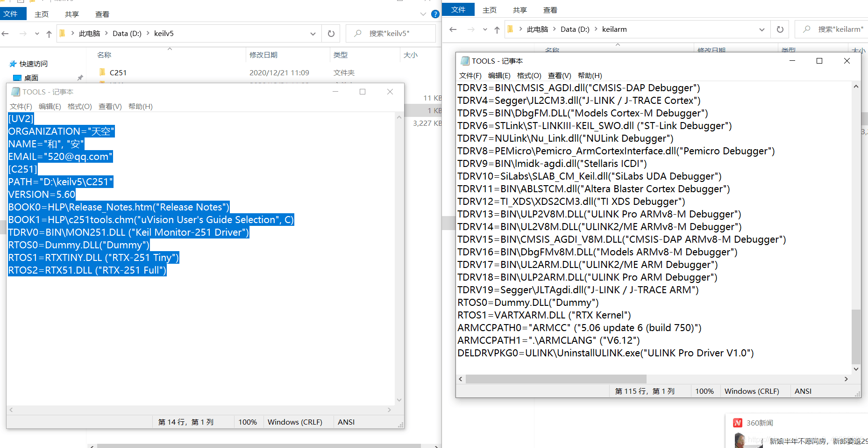
Task: Click line RTOS1=VARTXARM.DLL in right Notepad
Action: [x=544, y=315]
